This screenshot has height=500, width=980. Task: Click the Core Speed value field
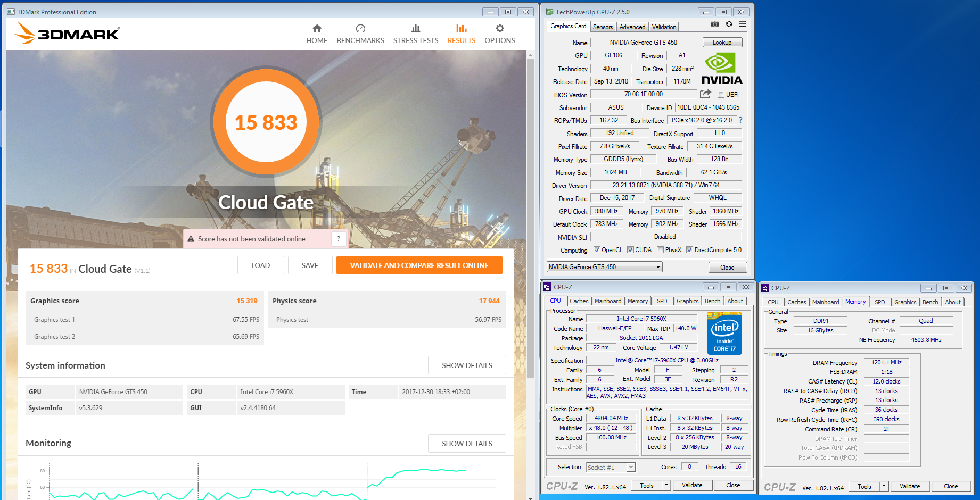[x=611, y=419]
